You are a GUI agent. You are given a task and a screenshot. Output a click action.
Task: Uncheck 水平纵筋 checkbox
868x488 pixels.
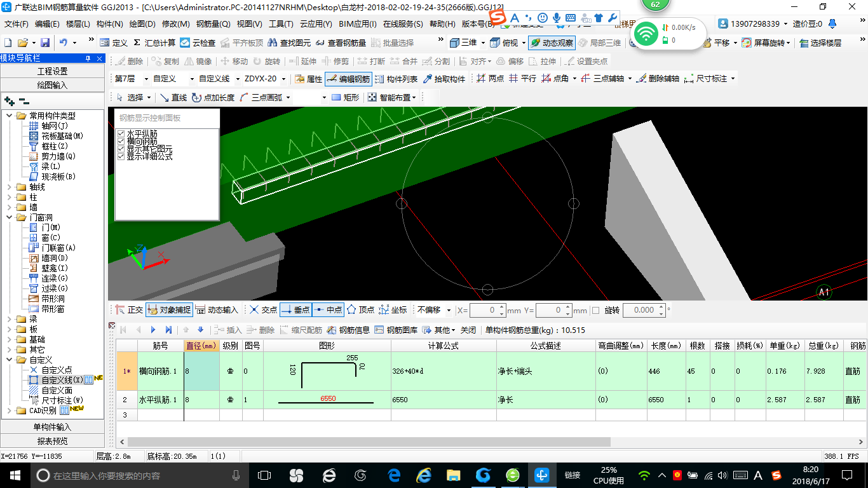121,133
